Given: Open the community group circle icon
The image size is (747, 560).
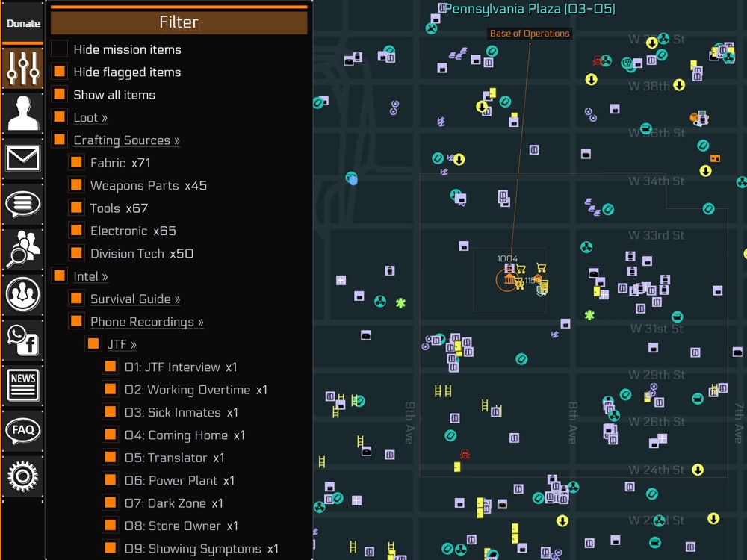Looking at the screenshot, I should 22,294.
